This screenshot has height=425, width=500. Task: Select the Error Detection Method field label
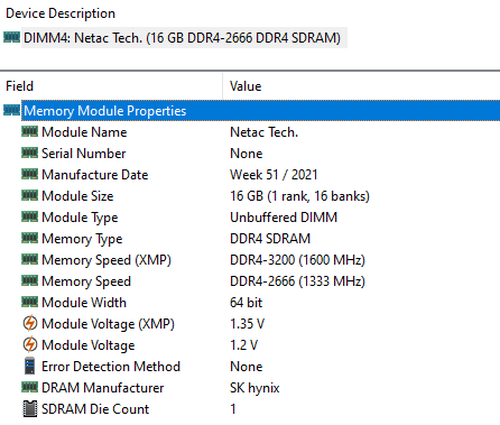tap(111, 367)
